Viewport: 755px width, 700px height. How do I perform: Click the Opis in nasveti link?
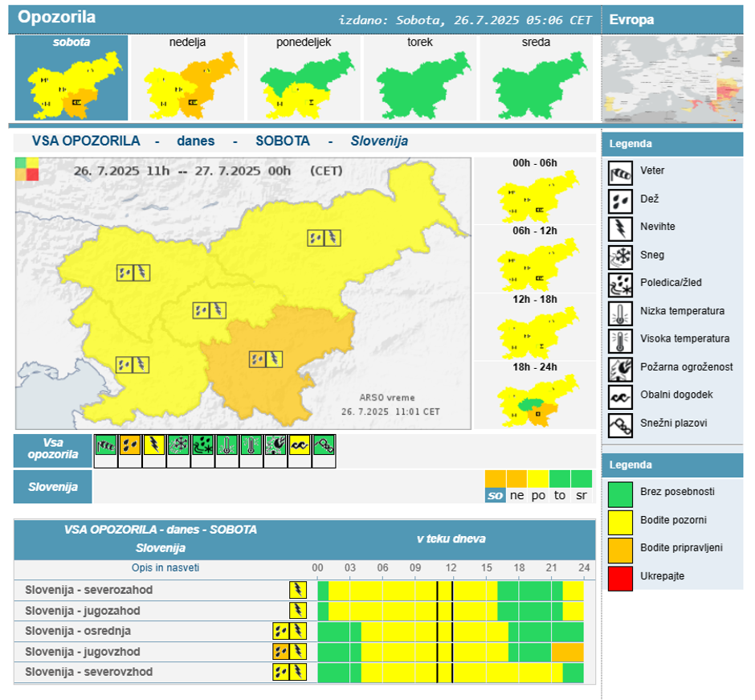click(165, 568)
